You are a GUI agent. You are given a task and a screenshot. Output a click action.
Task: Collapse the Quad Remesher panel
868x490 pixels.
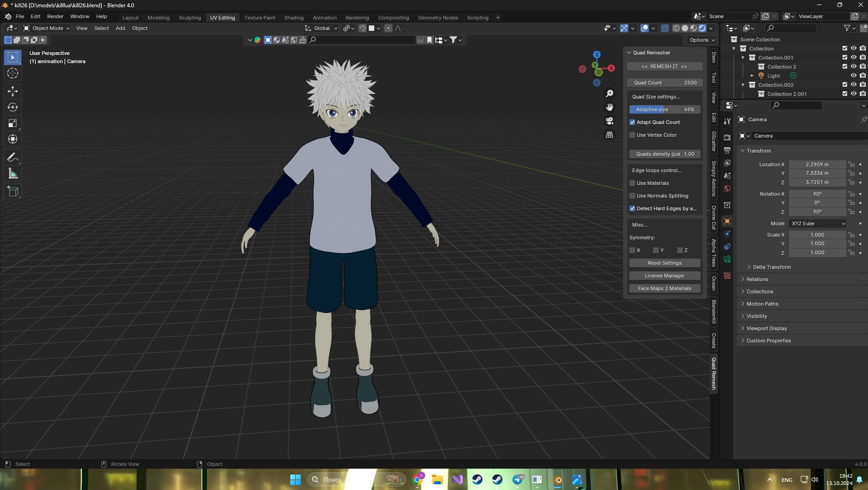(x=629, y=53)
